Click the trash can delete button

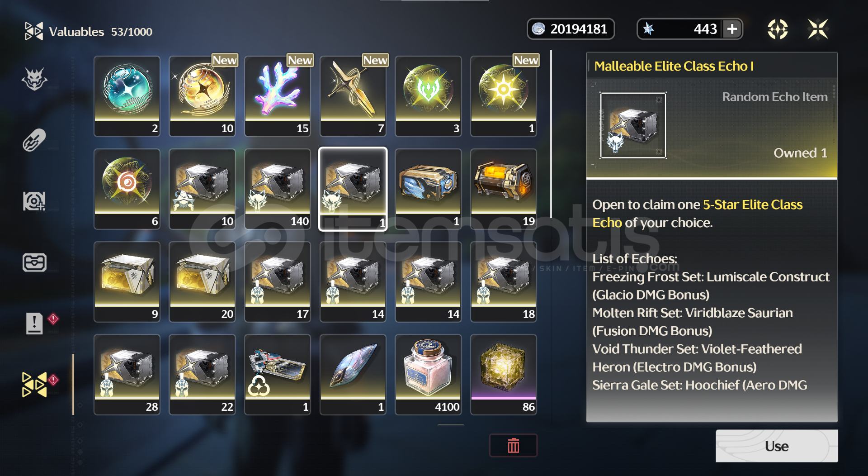point(513,445)
